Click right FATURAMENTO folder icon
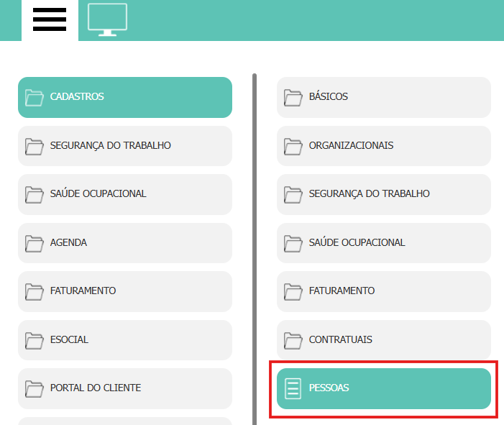The width and height of the screenshot is (504, 425). tap(293, 292)
